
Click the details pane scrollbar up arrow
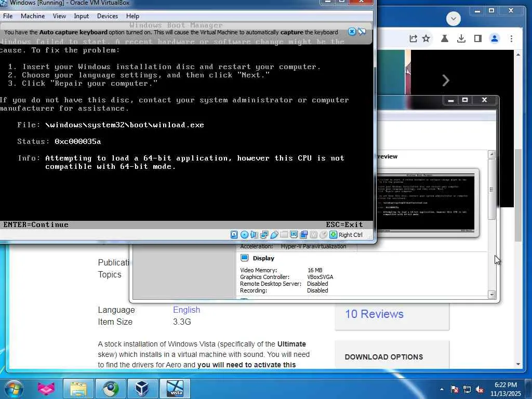(x=491, y=155)
